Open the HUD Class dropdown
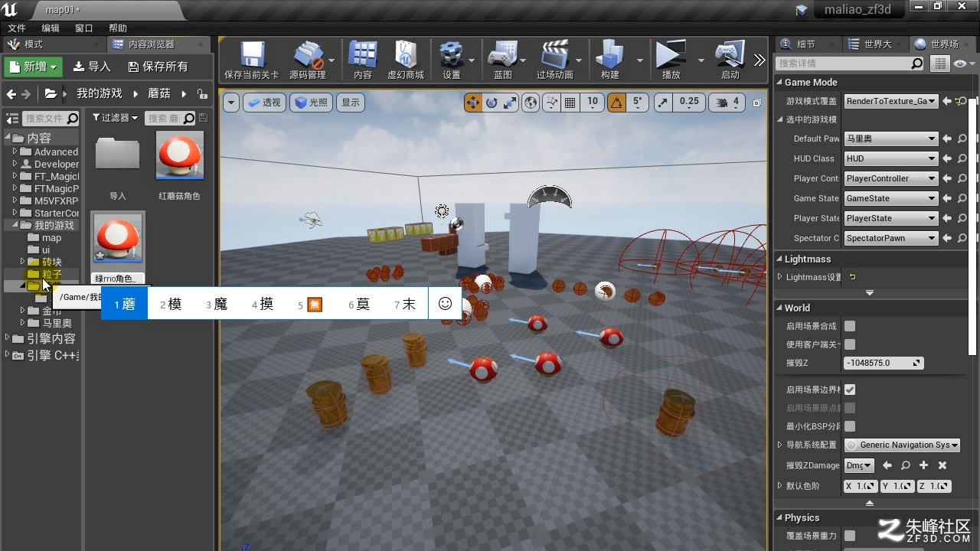Screen dimensions: 980x551 click(x=891, y=158)
